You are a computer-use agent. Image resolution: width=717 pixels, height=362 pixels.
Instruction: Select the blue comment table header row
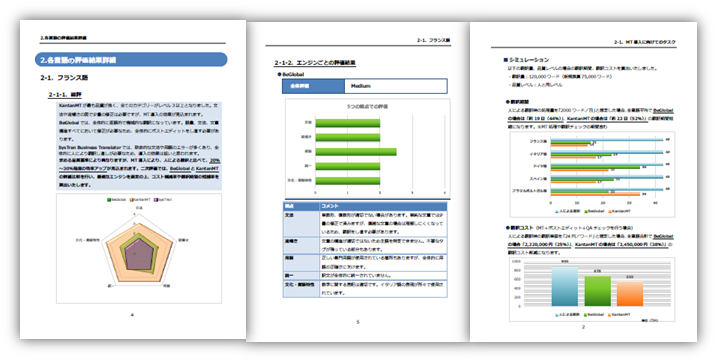tap(365, 206)
